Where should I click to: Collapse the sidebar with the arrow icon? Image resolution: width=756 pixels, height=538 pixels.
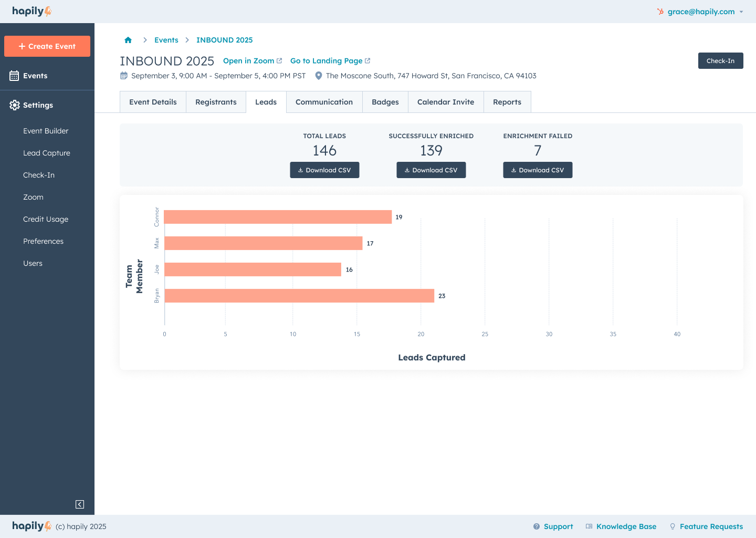pyautogui.click(x=80, y=504)
